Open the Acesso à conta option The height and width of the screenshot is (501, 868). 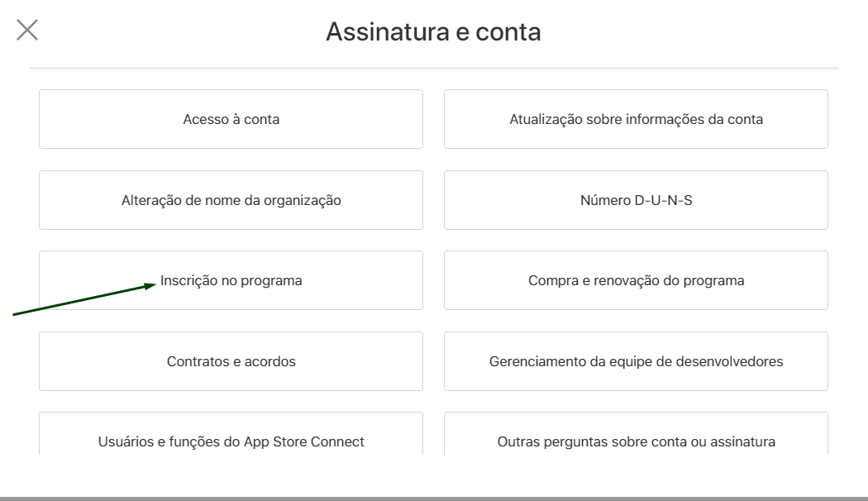pos(231,119)
